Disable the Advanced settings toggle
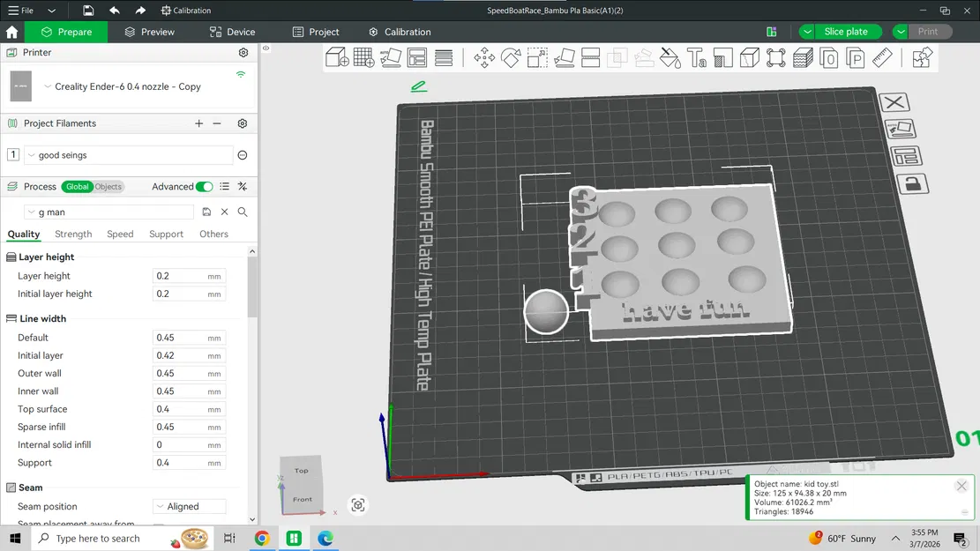980x551 pixels. click(204, 186)
